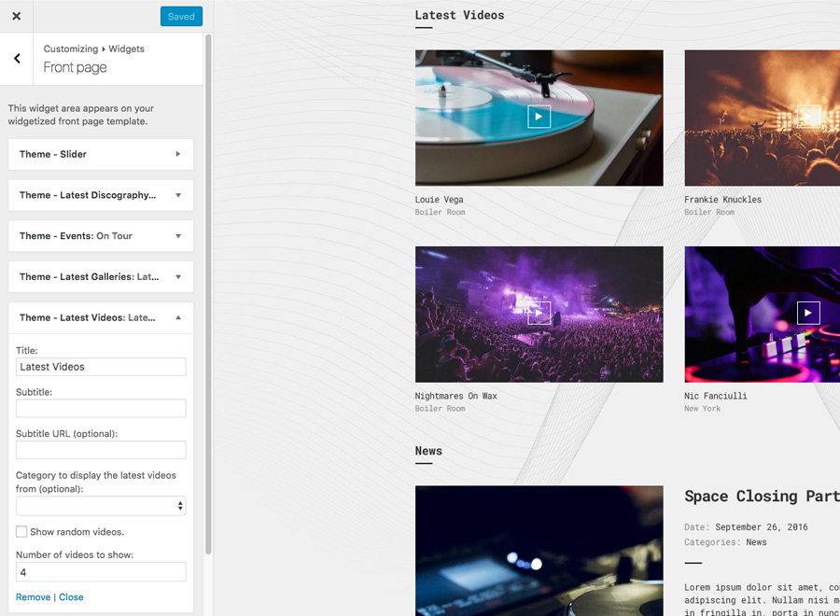The image size is (840, 616).
Task: Open the DJ mixer news post thumbnail
Action: 539,551
